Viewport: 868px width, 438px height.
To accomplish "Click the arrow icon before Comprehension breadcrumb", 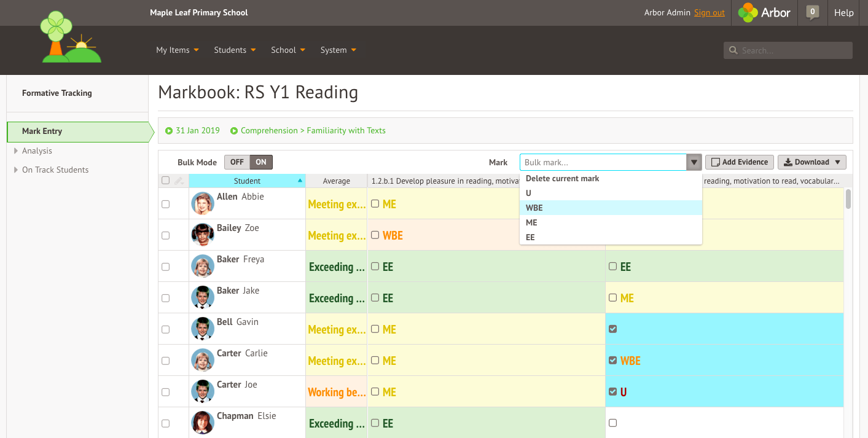I will click(234, 130).
